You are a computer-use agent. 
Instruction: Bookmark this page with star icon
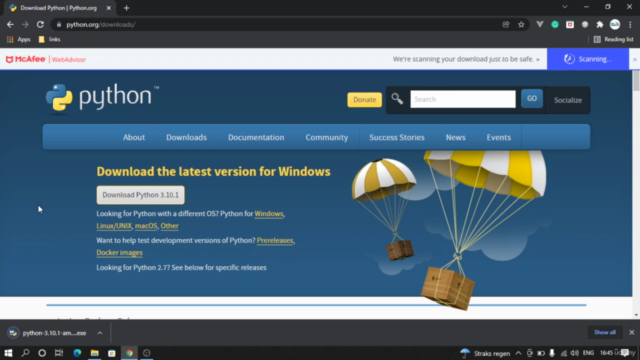click(x=521, y=24)
